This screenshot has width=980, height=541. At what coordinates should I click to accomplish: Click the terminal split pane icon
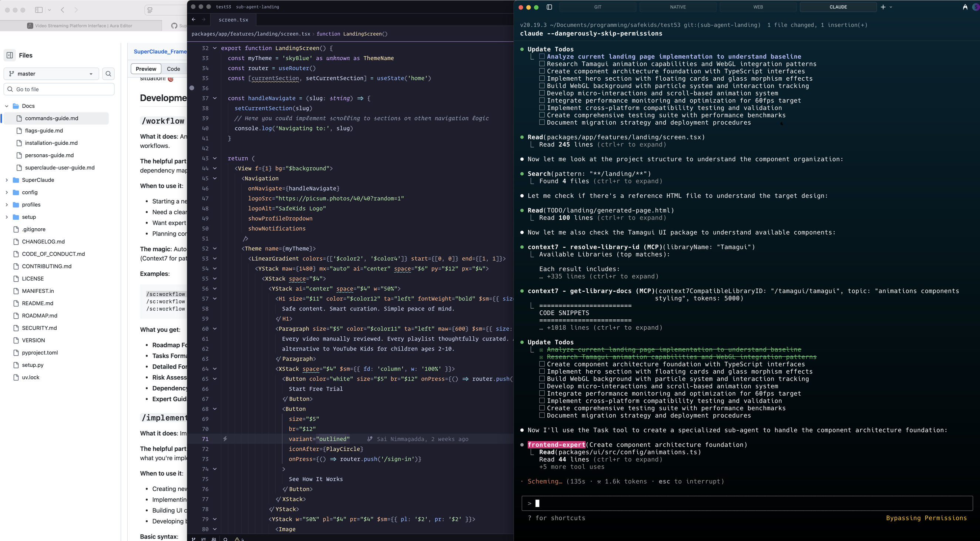click(549, 7)
